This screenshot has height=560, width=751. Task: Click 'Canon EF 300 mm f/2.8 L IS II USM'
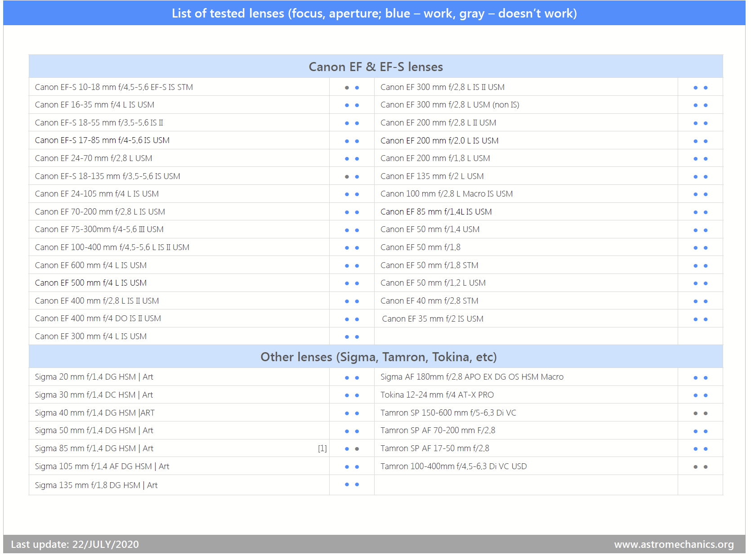(443, 87)
